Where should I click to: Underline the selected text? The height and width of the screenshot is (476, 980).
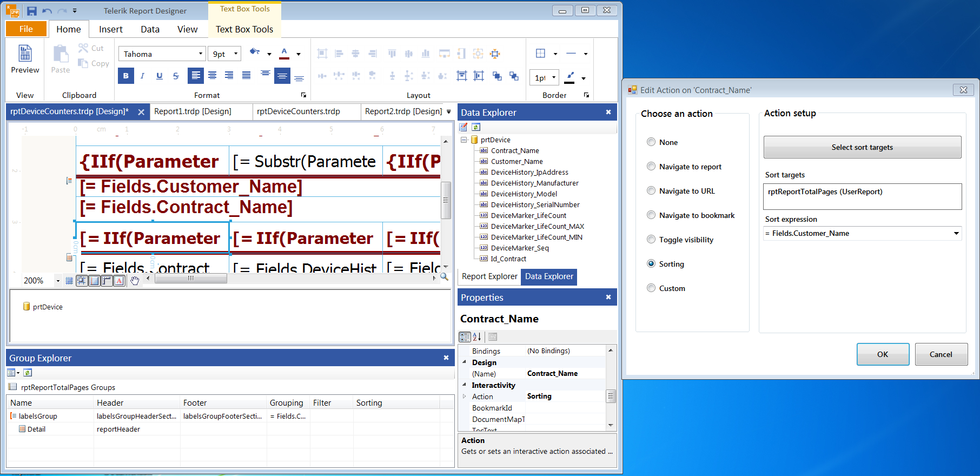click(x=160, y=76)
